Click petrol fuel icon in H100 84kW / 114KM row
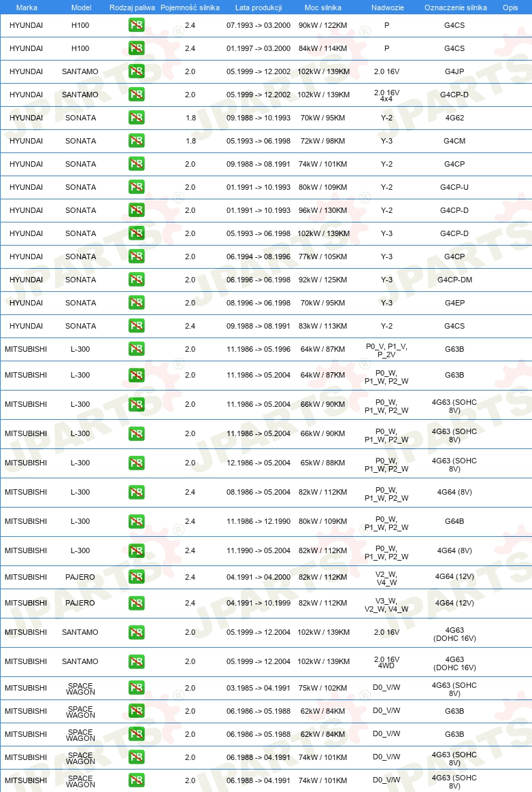Viewport: 532px width, 792px height. 137,48
